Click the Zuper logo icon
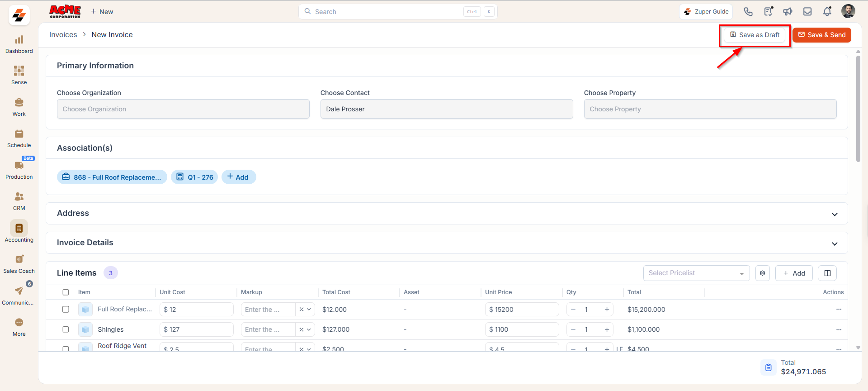The width and height of the screenshot is (868, 391). pyautogui.click(x=19, y=15)
